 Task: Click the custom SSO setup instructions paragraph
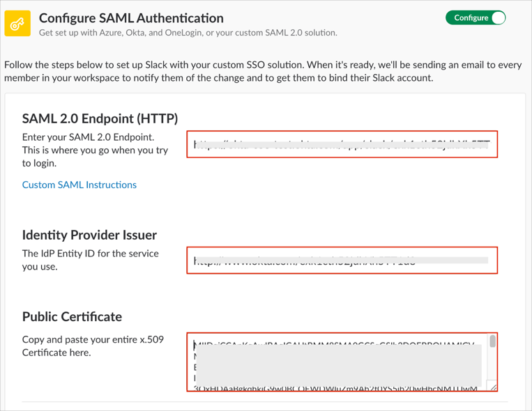coord(263,71)
